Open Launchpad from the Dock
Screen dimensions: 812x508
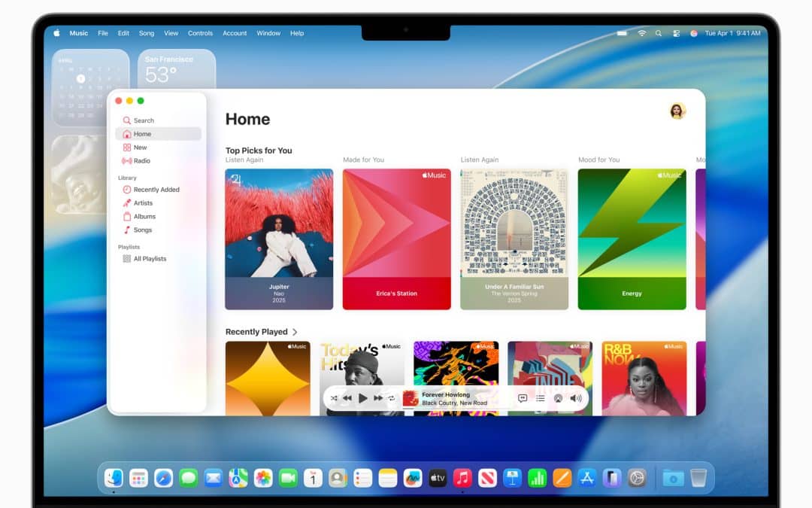(x=138, y=477)
